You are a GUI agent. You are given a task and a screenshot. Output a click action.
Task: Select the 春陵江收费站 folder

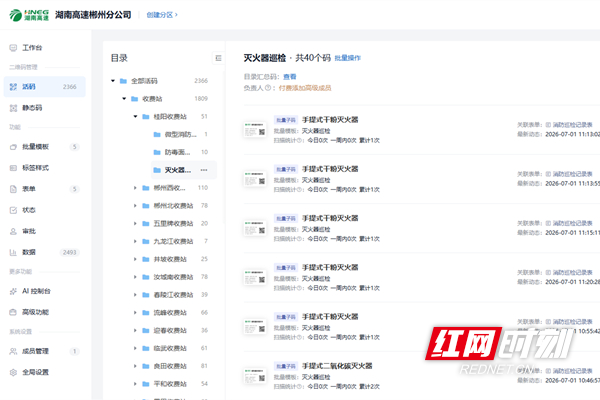tap(173, 295)
